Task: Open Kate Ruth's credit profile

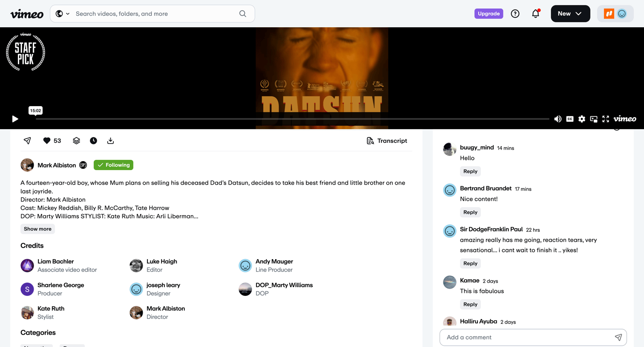Action: point(51,308)
